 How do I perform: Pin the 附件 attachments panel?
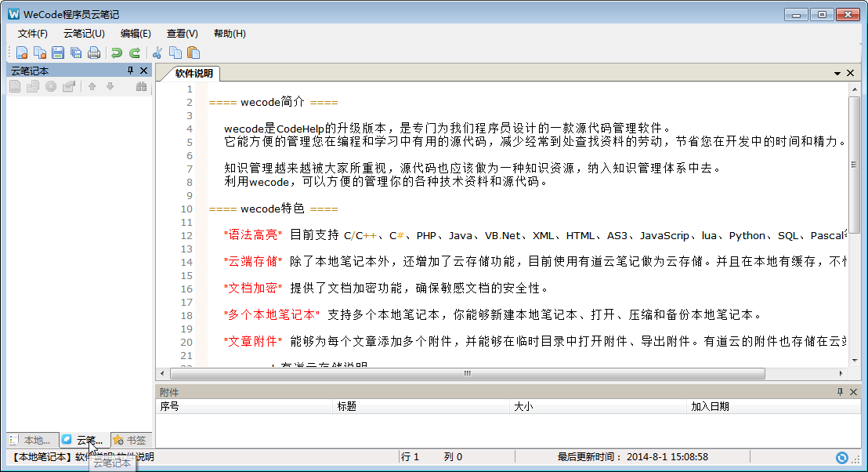(840, 392)
